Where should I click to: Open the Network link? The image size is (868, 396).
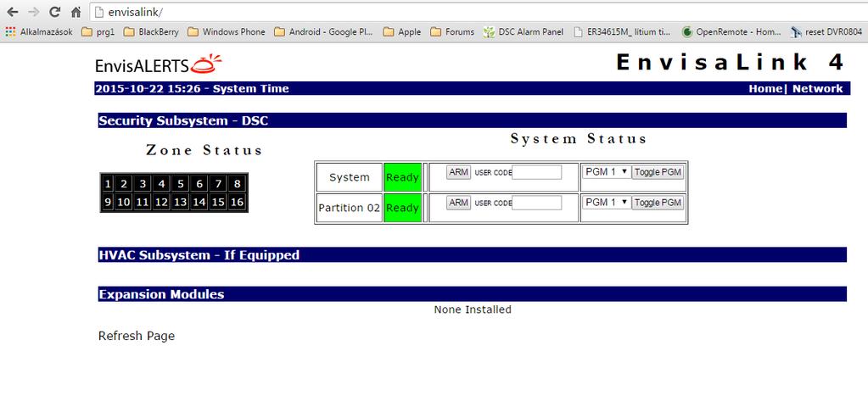pos(818,88)
